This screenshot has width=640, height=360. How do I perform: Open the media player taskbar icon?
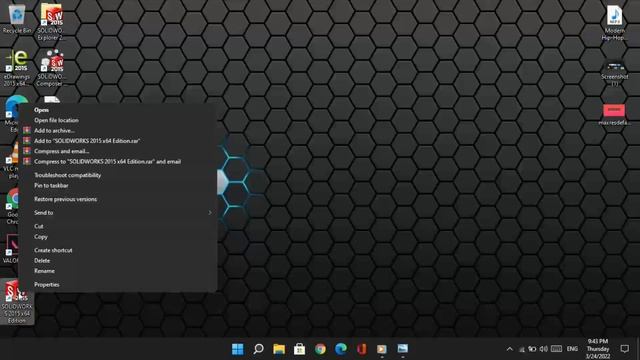pyautogui.click(x=382, y=349)
